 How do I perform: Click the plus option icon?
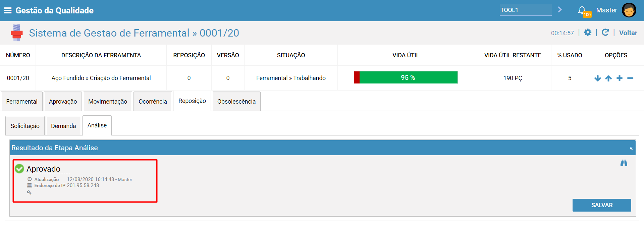[x=620, y=78]
